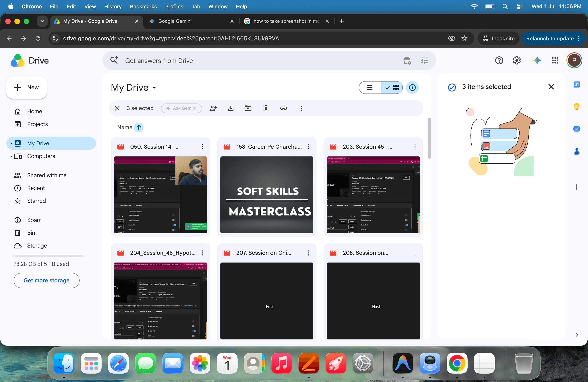Open Safari in the Dock
The width and height of the screenshot is (588, 382).
(118, 363)
